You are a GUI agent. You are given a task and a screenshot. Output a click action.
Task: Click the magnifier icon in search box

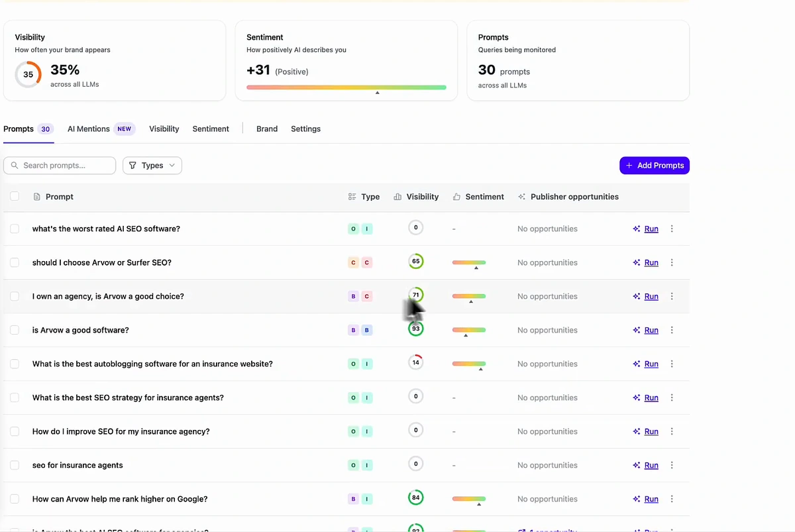coord(15,166)
